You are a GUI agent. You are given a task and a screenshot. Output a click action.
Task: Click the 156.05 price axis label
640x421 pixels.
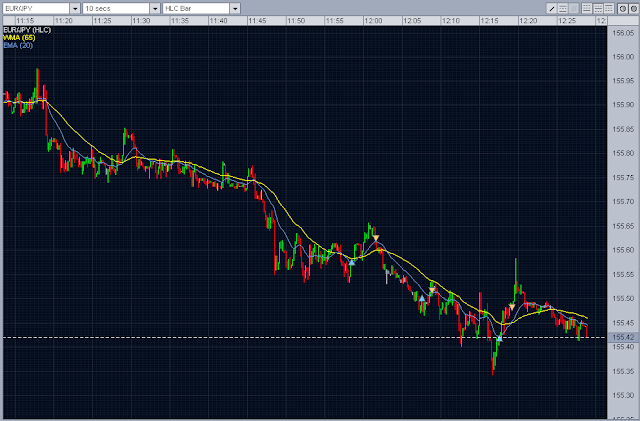pos(623,33)
